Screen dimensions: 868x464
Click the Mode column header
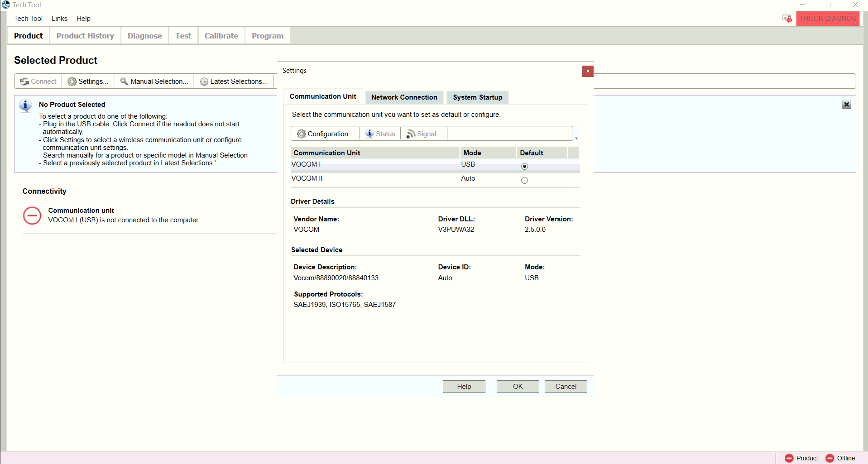coord(488,153)
